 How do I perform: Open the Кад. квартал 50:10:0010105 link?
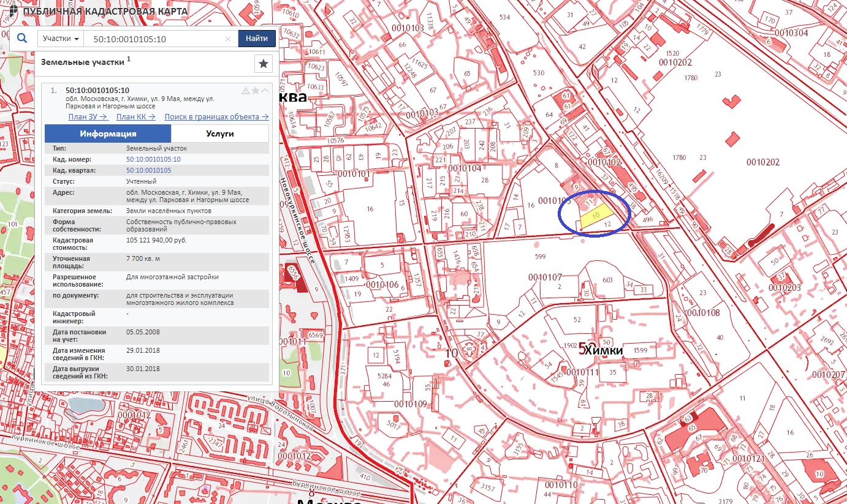pos(148,170)
